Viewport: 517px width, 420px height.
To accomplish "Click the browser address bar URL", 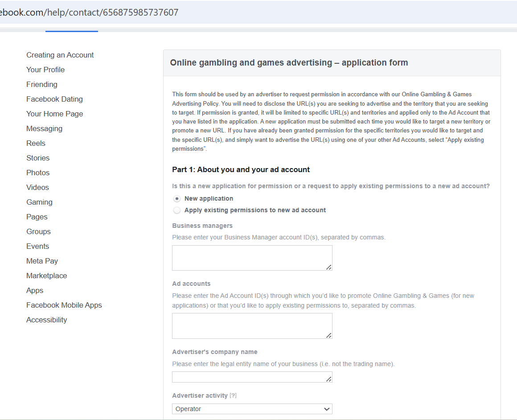I will [89, 12].
